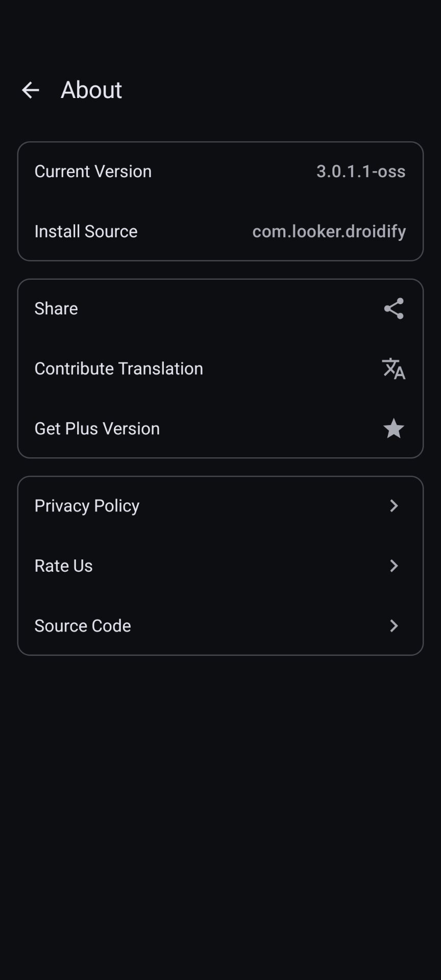
Task: Tap the star icon for Plus version
Action: pyautogui.click(x=394, y=428)
